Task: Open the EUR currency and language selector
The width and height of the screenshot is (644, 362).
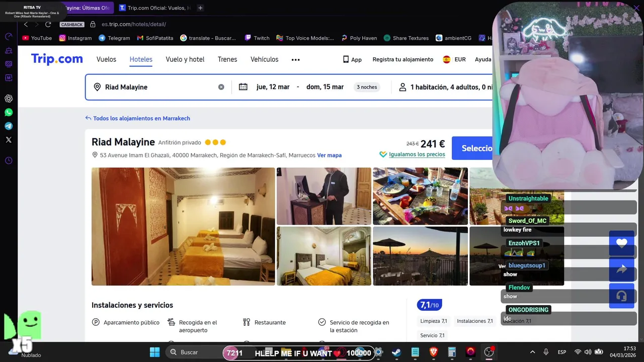Action: click(454, 59)
